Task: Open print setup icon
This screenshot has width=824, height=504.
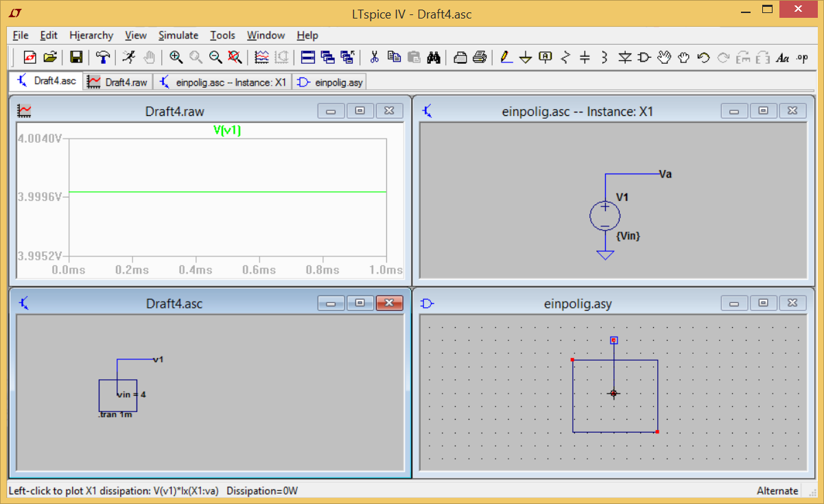Action: click(460, 58)
